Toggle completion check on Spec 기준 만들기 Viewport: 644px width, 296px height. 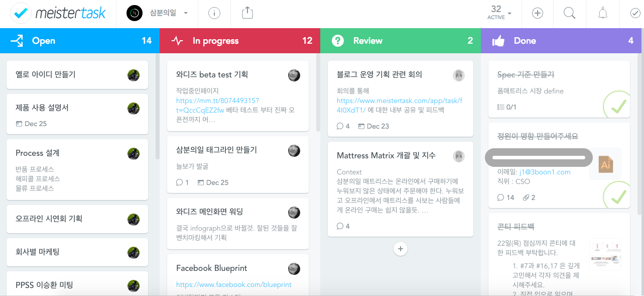click(x=617, y=105)
